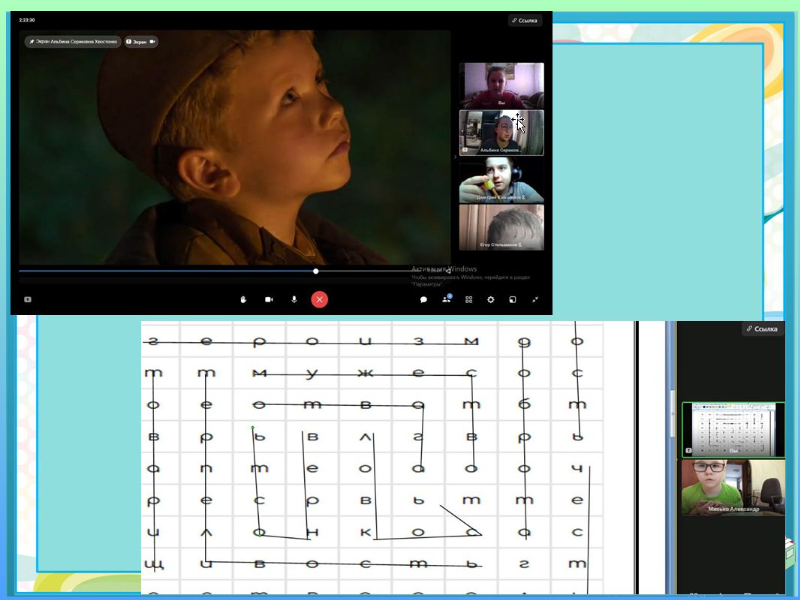Screen dimensions: 800x600
Task: Open the chat panel icon
Action: pos(423,299)
